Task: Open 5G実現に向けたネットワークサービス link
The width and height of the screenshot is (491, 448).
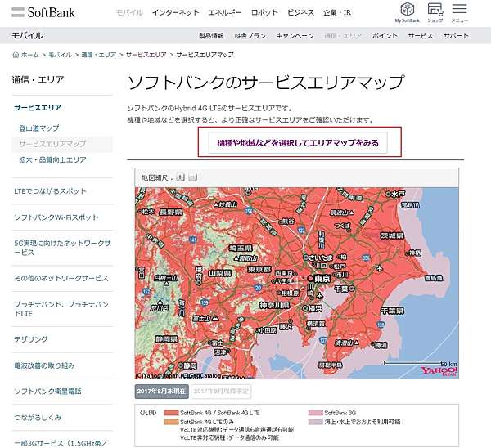Action: click(x=62, y=248)
